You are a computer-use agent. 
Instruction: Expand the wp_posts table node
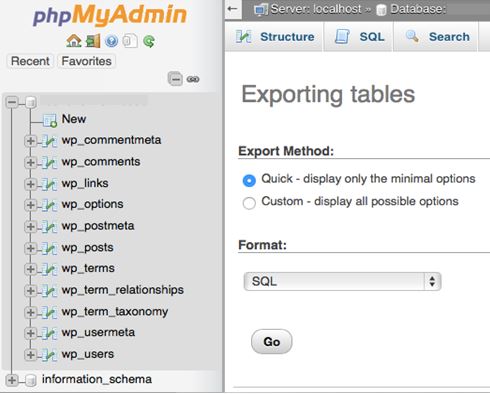[30, 248]
